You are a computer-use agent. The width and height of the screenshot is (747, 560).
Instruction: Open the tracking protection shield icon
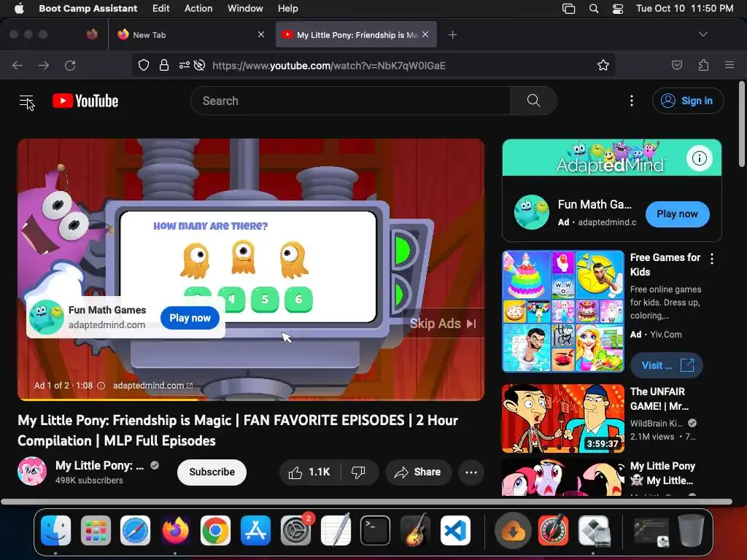point(144,65)
